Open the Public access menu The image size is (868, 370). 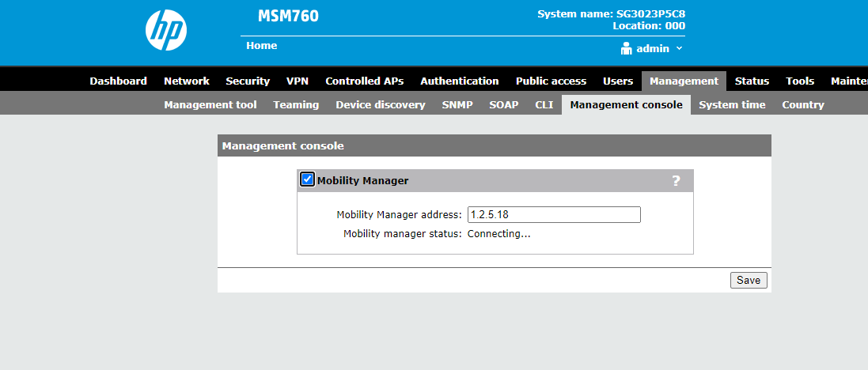coord(551,81)
